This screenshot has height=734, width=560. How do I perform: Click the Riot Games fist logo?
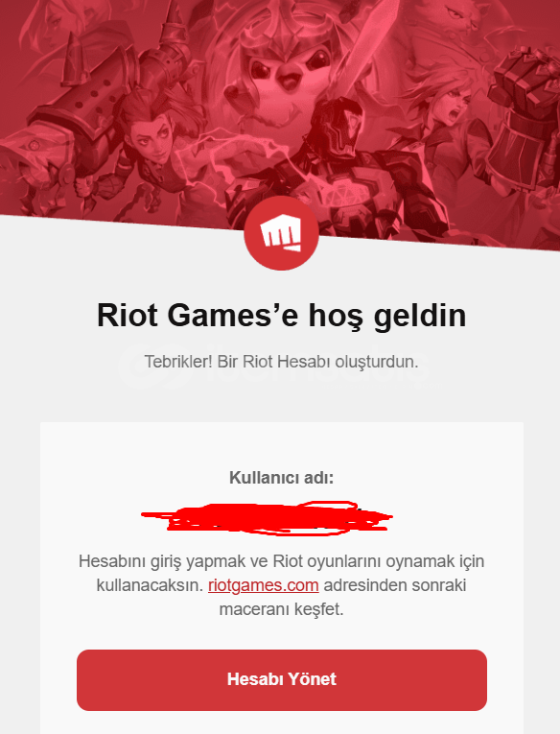click(x=281, y=233)
